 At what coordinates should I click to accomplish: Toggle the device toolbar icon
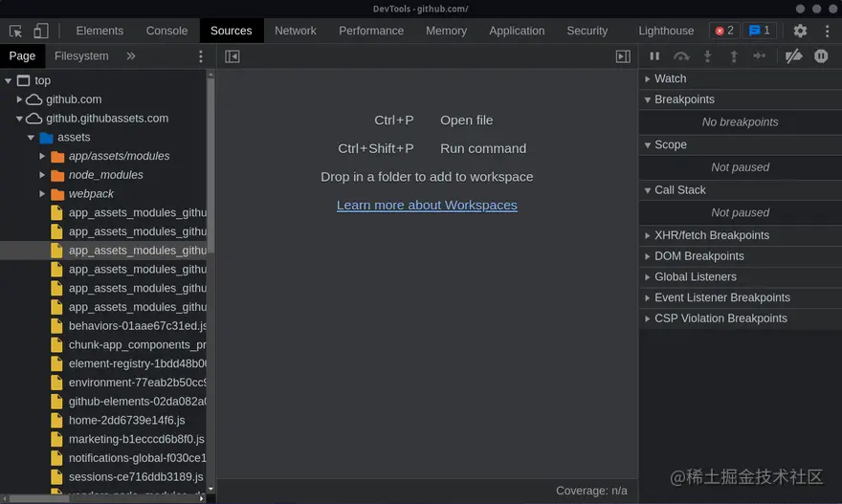click(41, 31)
